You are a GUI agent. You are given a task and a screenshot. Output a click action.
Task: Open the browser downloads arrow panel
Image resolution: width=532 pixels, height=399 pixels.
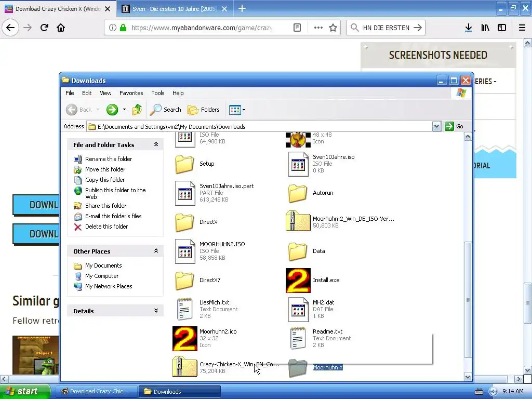coord(468,28)
